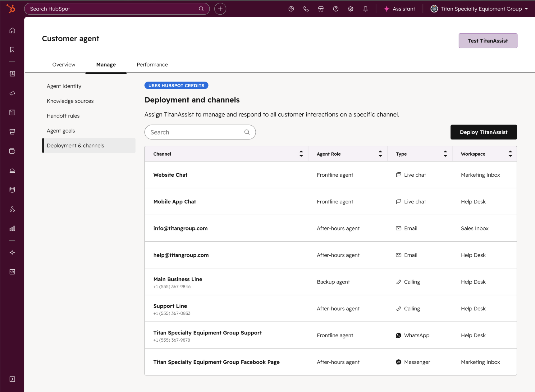
Task: Select the Manage tab
Action: 106,65
